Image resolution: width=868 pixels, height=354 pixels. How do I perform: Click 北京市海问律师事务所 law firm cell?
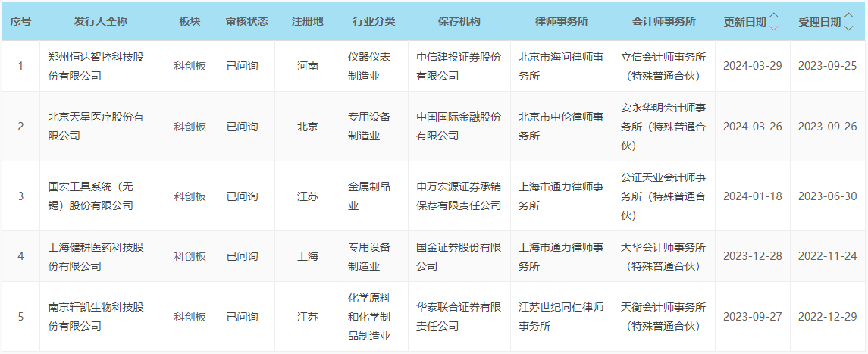(x=561, y=67)
